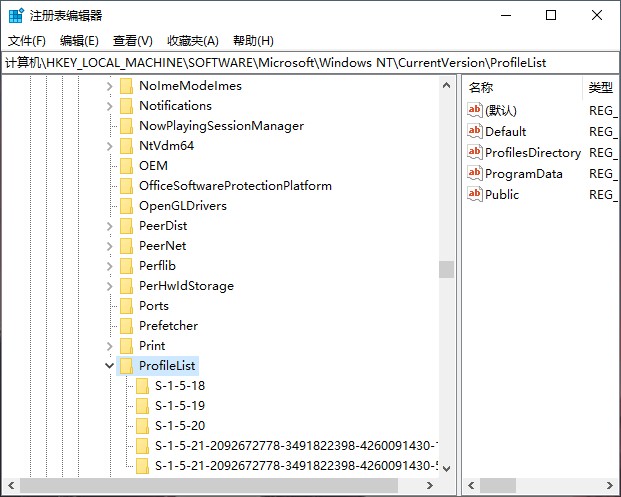Click the values pane scroll right arrow
This screenshot has width=621, height=497.
click(610, 485)
